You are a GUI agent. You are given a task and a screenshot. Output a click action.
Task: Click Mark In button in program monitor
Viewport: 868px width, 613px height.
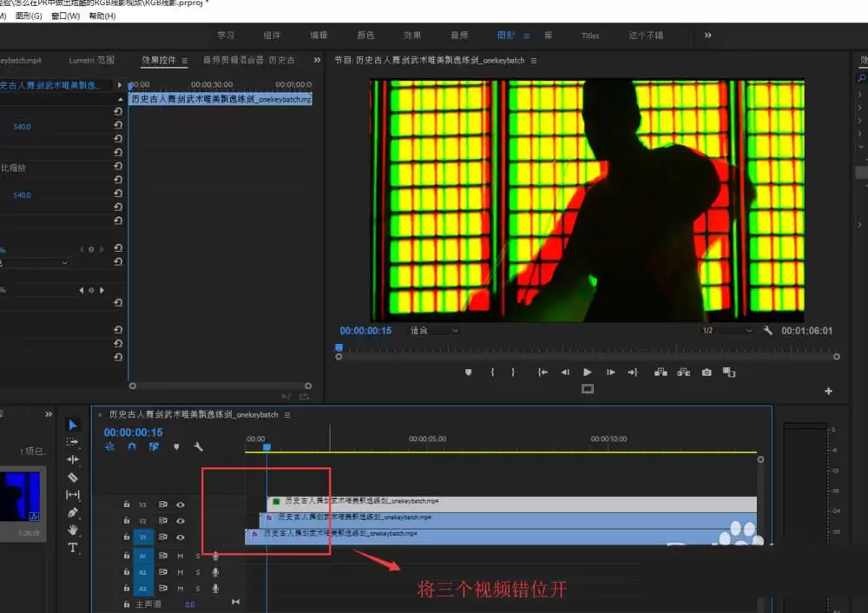tap(492, 372)
